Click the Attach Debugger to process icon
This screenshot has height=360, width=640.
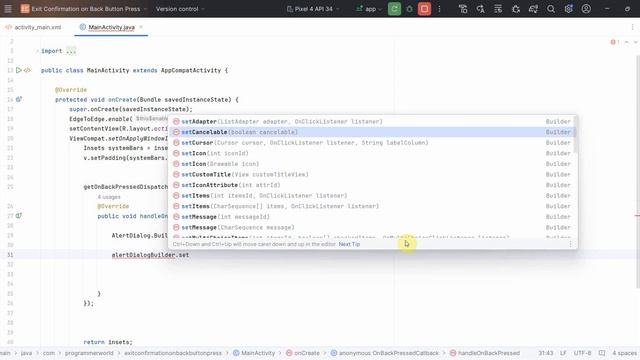(516, 9)
